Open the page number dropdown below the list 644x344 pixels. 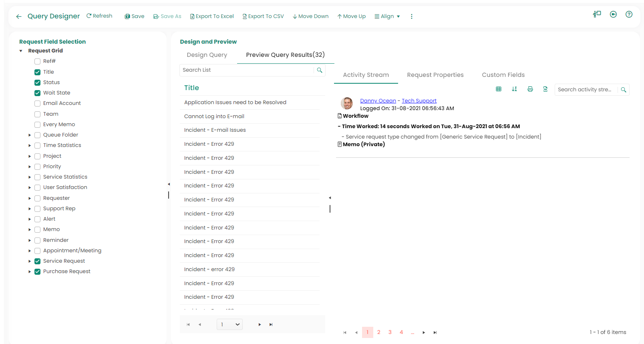[x=230, y=324]
